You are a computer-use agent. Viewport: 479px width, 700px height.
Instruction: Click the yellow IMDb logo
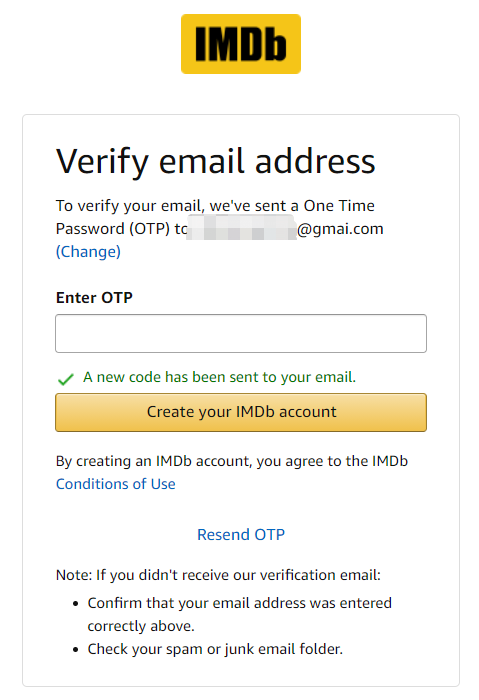click(x=241, y=44)
